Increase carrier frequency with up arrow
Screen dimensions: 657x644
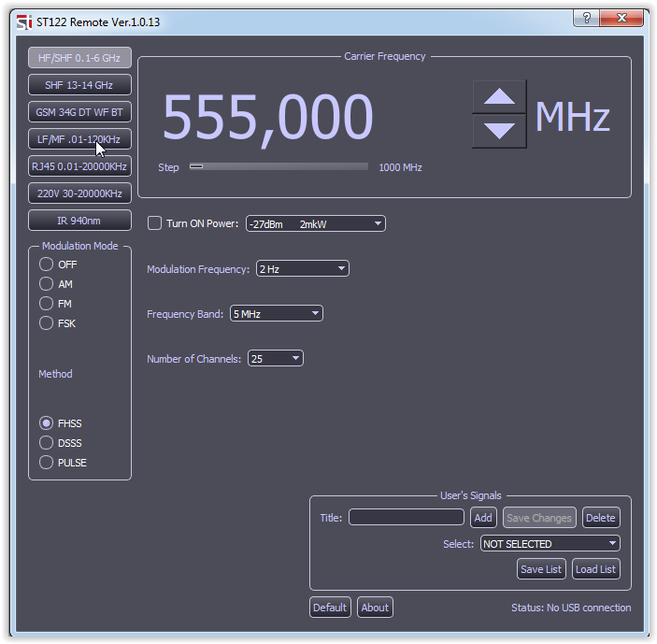(499, 97)
